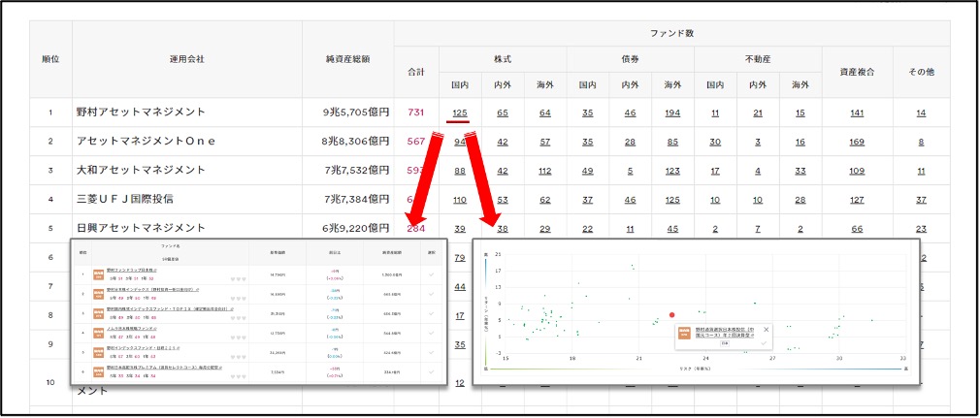Click net assets value 8兆8,306億円
Image resolution: width=980 pixels, height=418 pixels.
pos(356,142)
